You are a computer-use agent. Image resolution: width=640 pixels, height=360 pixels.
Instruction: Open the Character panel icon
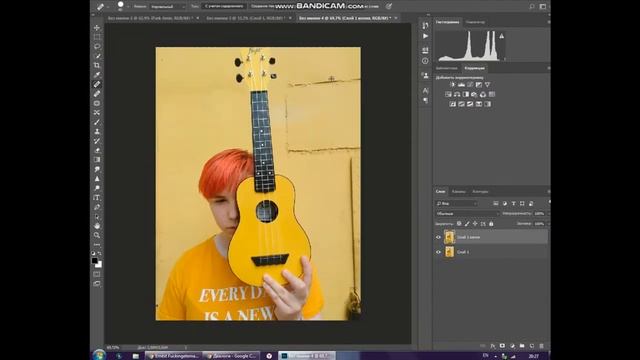tap(425, 90)
